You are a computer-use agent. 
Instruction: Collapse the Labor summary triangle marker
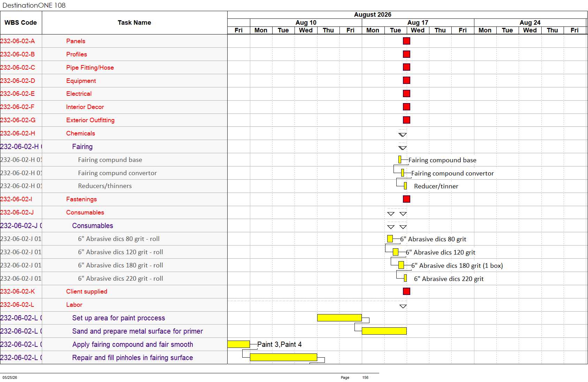(x=403, y=306)
